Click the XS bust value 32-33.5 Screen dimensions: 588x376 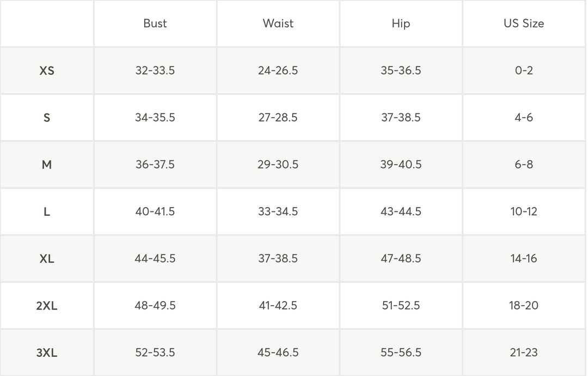coord(155,70)
